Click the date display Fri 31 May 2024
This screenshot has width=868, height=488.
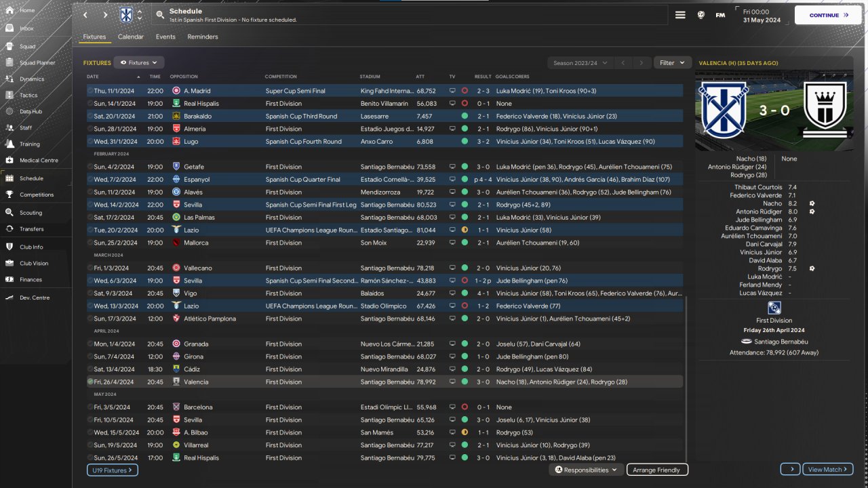(x=762, y=16)
